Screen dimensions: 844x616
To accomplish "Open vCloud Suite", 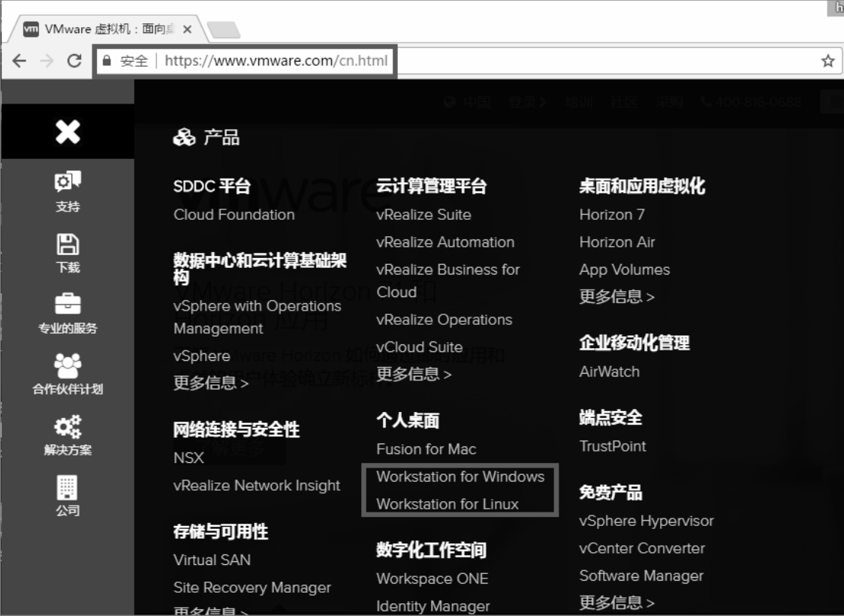I will pos(419,347).
